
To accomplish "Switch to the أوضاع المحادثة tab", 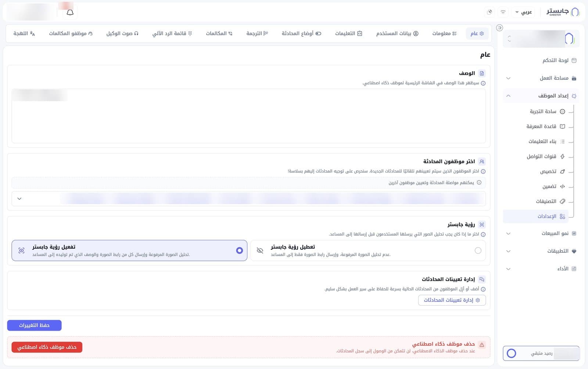I will 301,33.
